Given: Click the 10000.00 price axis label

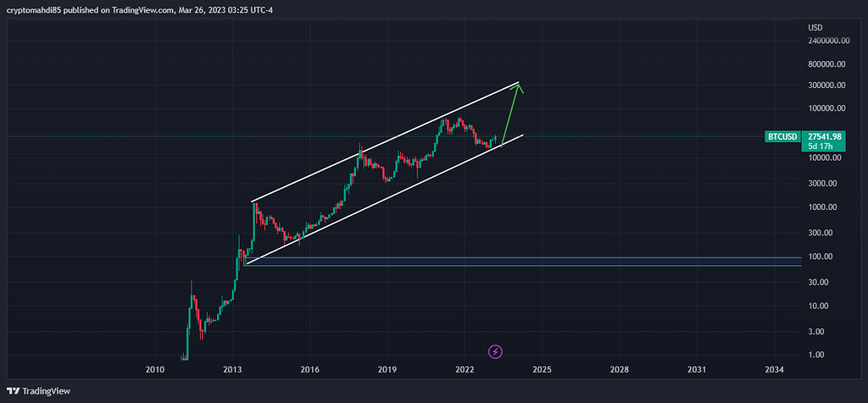Looking at the screenshot, I should (824, 157).
